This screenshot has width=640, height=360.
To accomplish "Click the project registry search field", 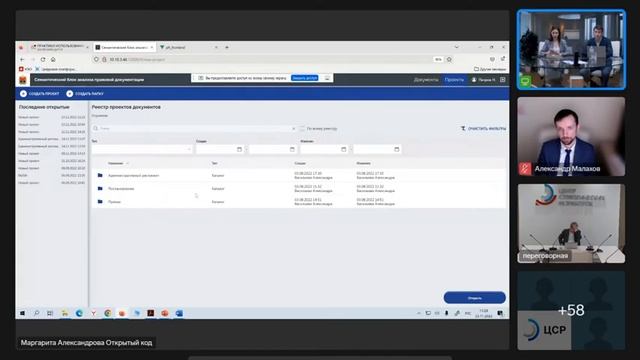I will coord(194,129).
